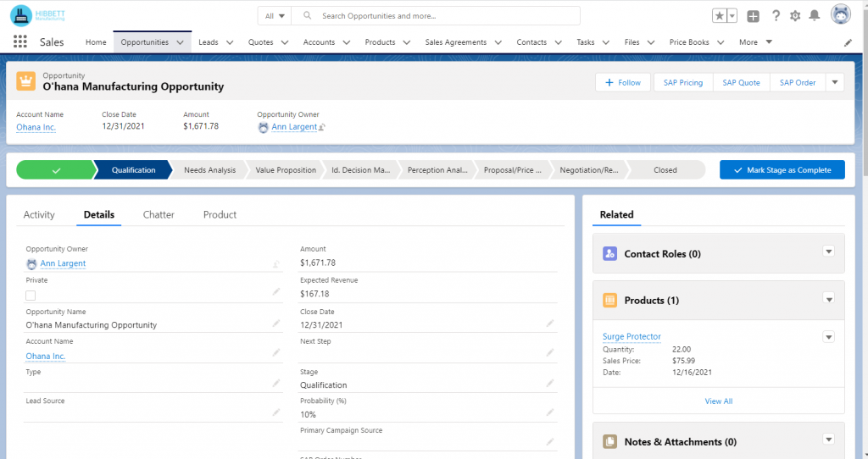The image size is (868, 459).
Task: Open the Setup gear icon
Action: click(795, 15)
